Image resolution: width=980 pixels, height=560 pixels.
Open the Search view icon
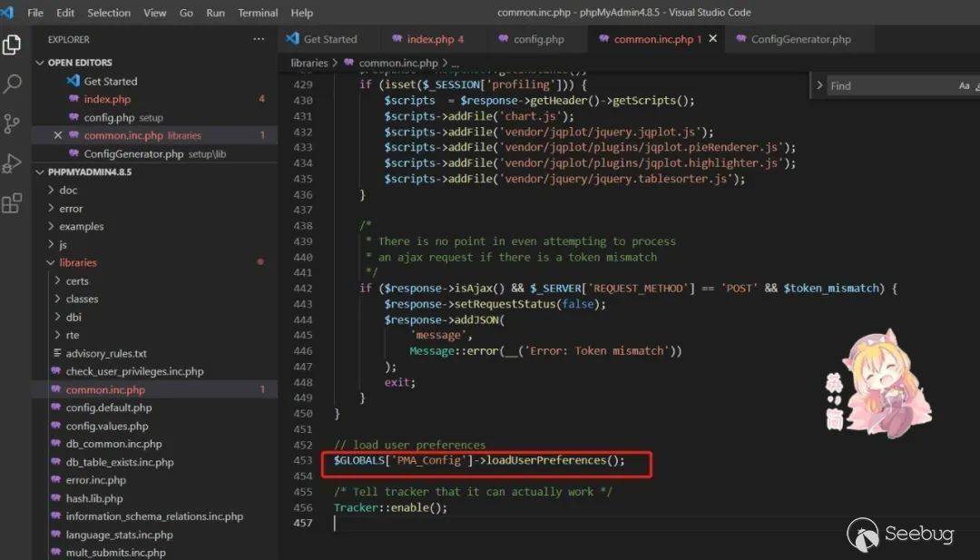pyautogui.click(x=12, y=84)
